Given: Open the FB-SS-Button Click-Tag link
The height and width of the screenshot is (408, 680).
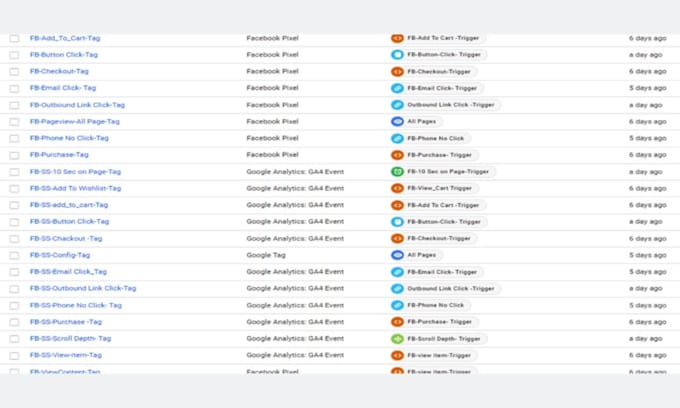Looking at the screenshot, I should [x=69, y=222].
